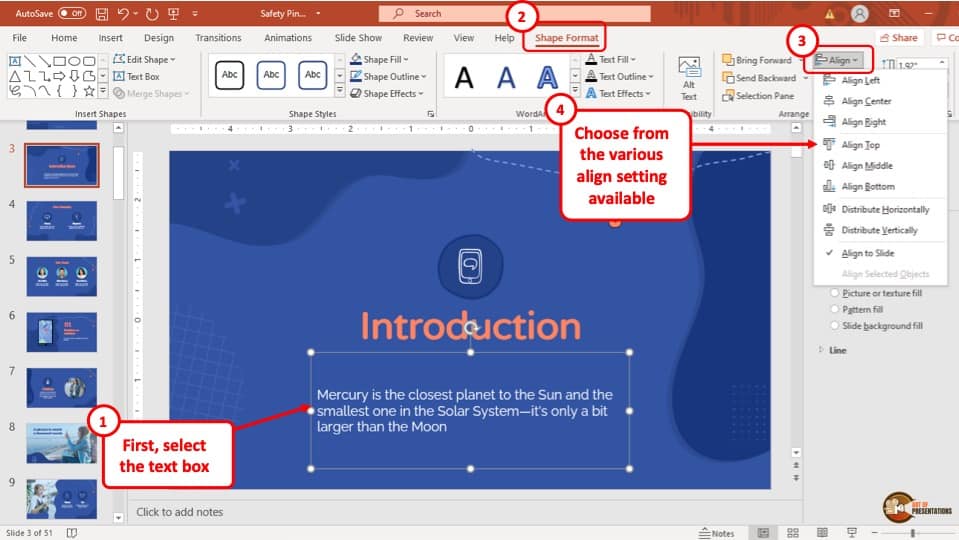The image size is (959, 540).
Task: Click the Shape Format tab
Action: point(567,38)
